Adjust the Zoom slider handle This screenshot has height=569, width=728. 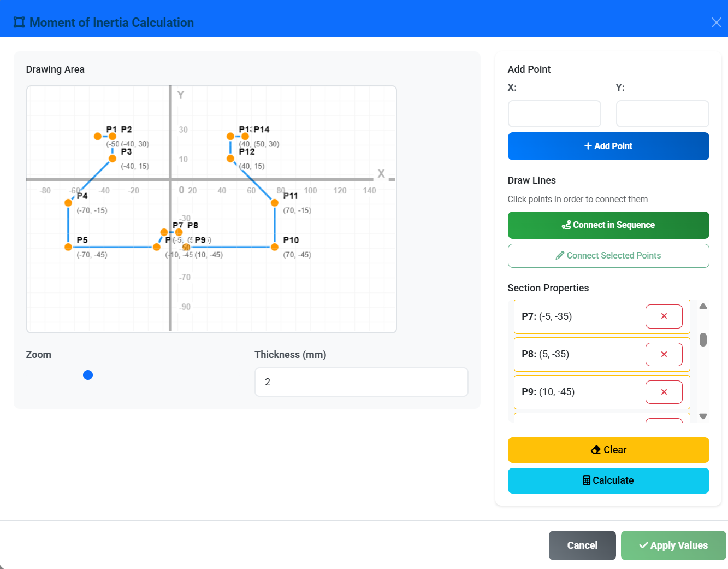pos(88,375)
